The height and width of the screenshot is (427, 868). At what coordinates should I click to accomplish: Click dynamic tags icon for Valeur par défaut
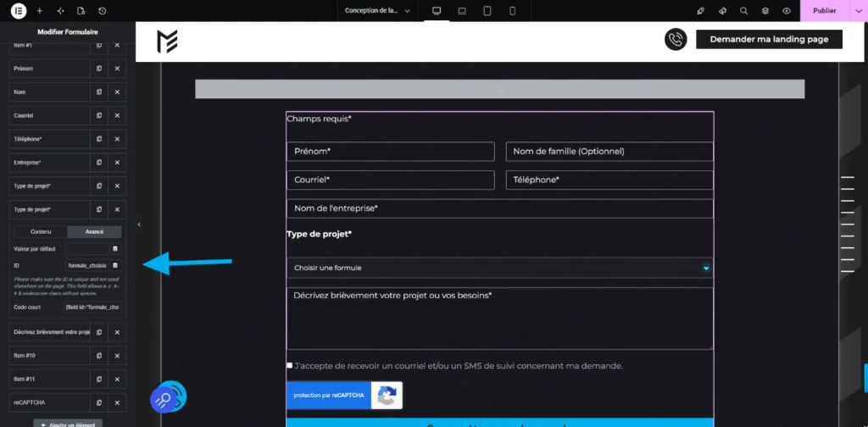click(115, 249)
